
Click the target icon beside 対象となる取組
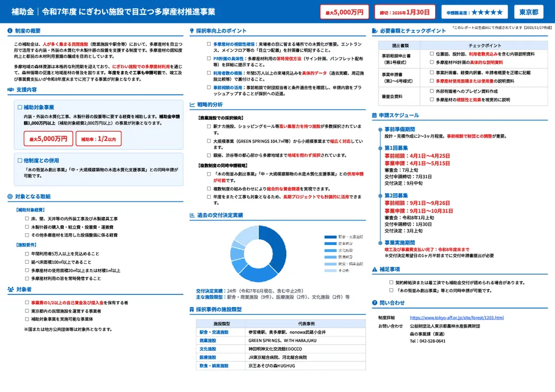click(11, 196)
